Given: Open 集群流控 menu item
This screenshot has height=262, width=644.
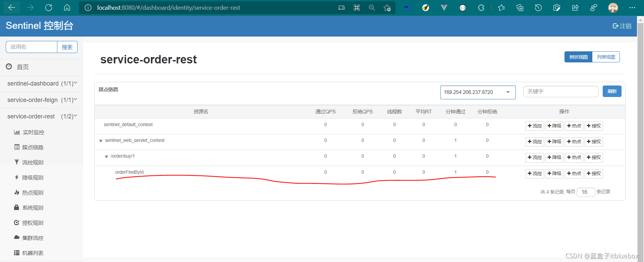Looking at the screenshot, I should 29,238.
